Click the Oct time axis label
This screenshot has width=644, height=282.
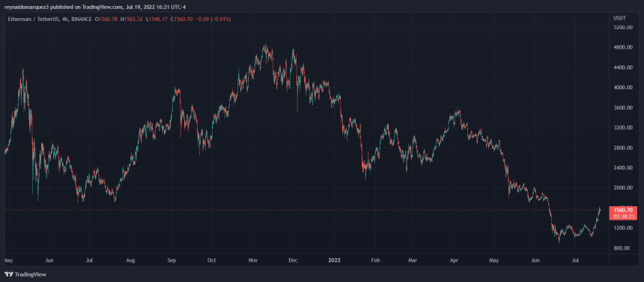tap(211, 260)
